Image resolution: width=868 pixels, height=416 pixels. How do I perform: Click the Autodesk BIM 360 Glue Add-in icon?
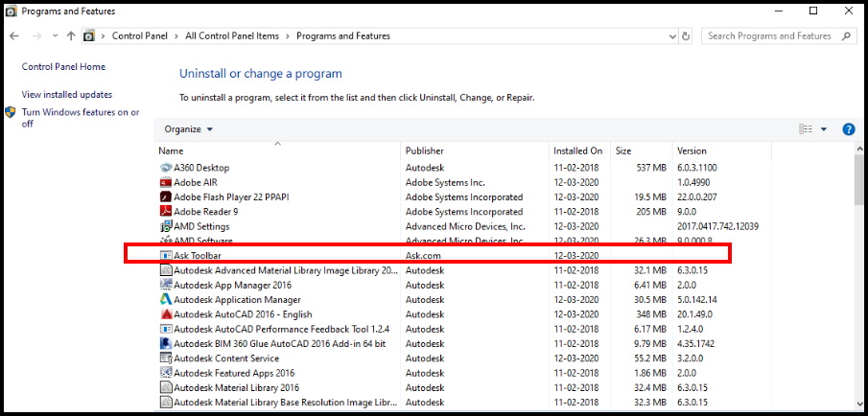pos(166,343)
